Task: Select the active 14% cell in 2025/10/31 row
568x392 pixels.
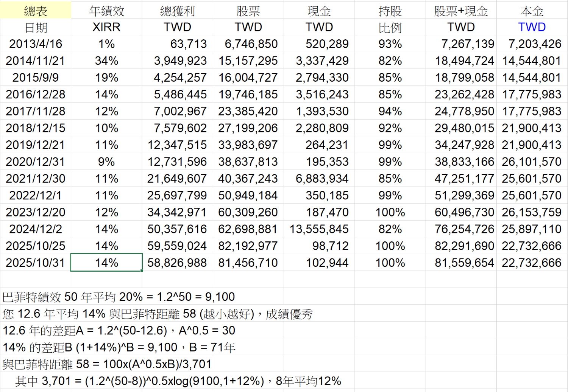Action: coord(106,263)
